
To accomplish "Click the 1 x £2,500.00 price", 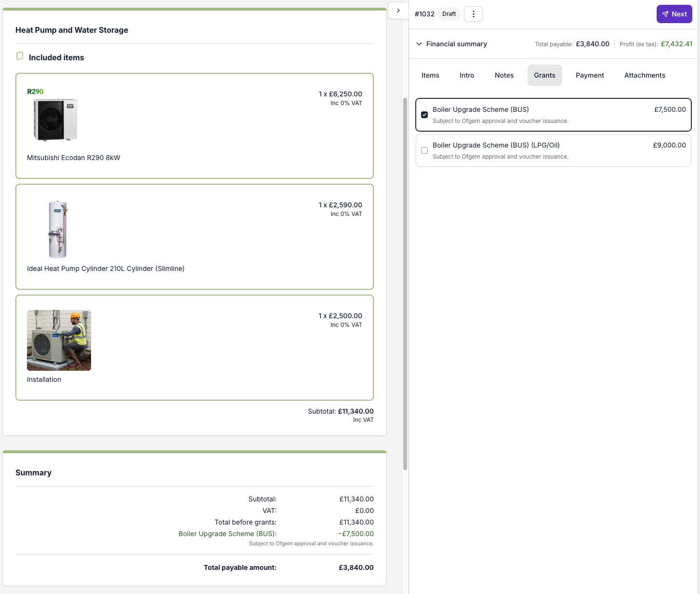I will point(340,316).
